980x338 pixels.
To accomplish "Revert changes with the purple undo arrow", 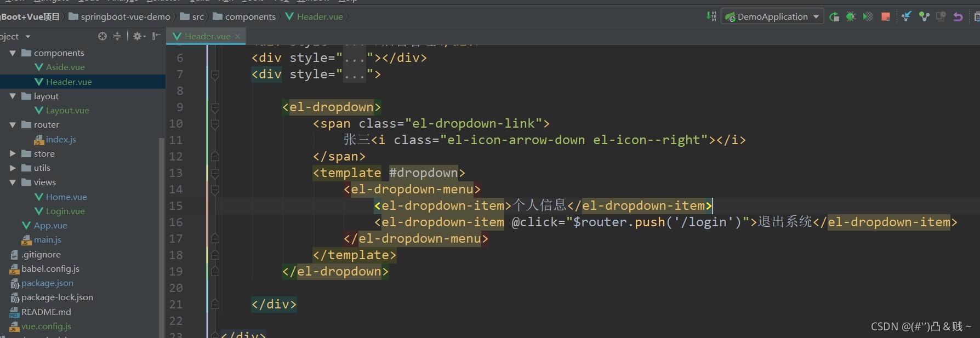I will [958, 16].
